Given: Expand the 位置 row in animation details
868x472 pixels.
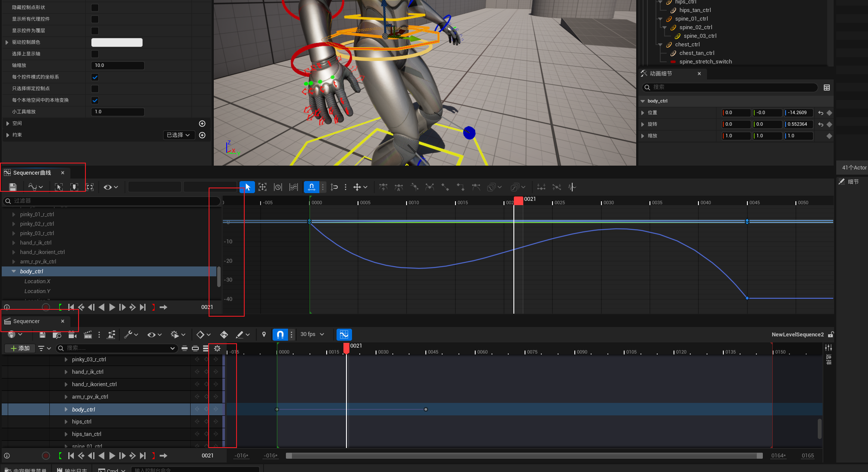Looking at the screenshot, I should pos(643,112).
